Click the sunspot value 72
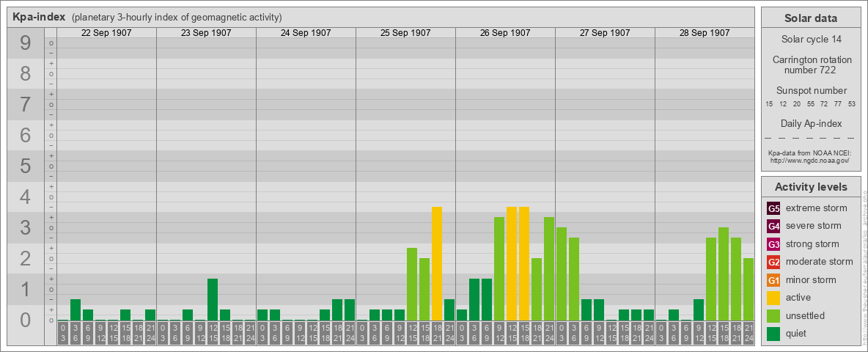 [824, 104]
